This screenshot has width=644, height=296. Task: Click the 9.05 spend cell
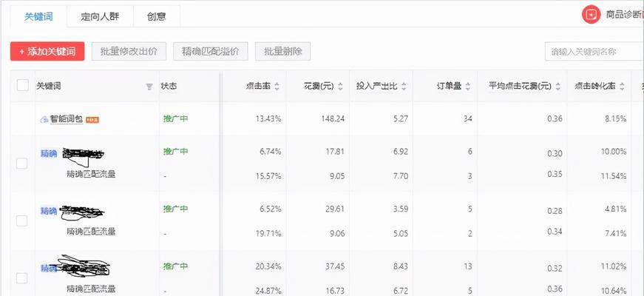click(x=336, y=176)
